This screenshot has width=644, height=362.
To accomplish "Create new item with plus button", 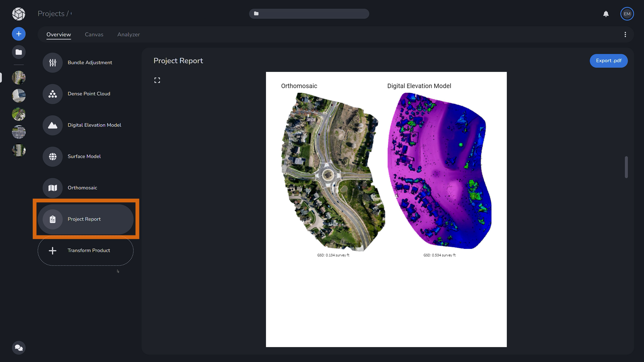I will [x=18, y=34].
